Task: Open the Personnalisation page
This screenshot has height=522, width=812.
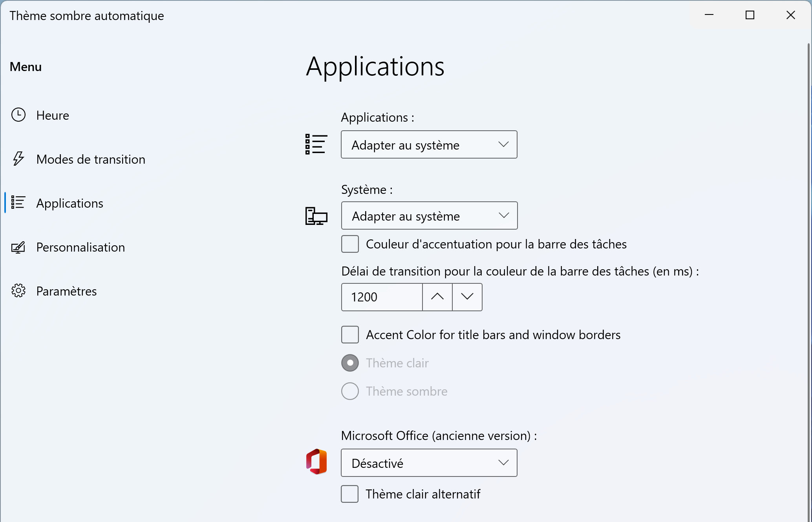Action: [80, 247]
